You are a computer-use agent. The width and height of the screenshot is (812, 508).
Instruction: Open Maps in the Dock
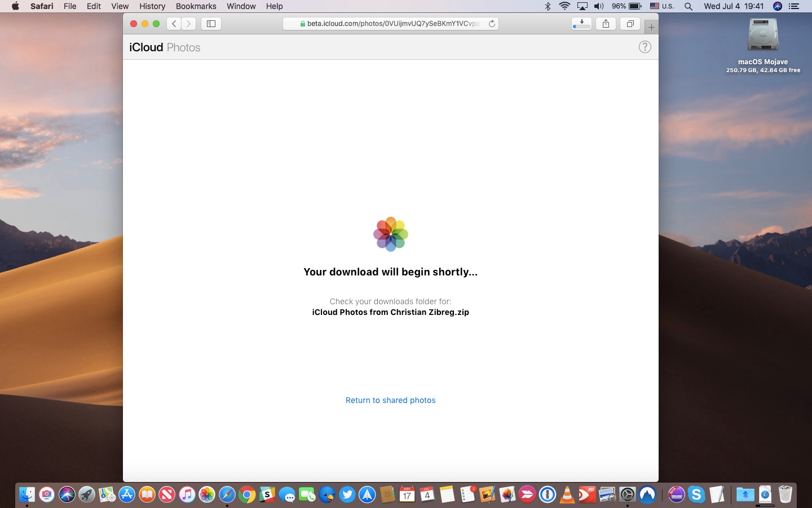[107, 494]
